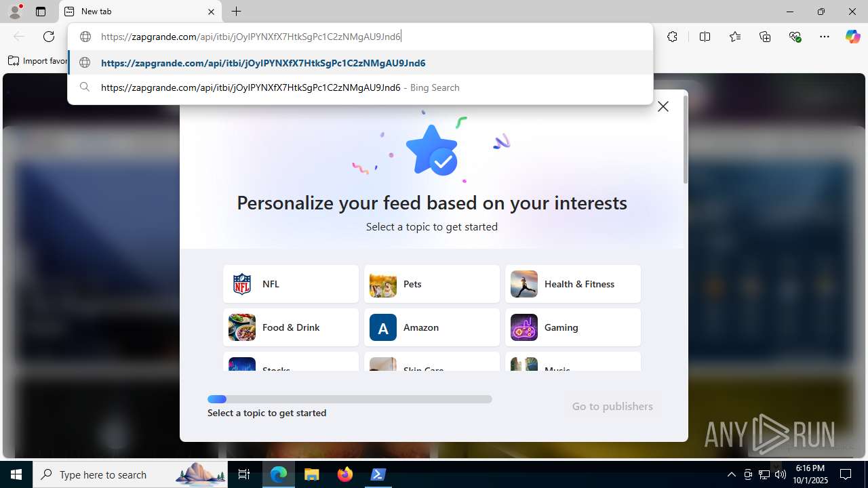Image resolution: width=868 pixels, height=488 pixels.
Task: Open the Collections icon
Action: point(765,37)
